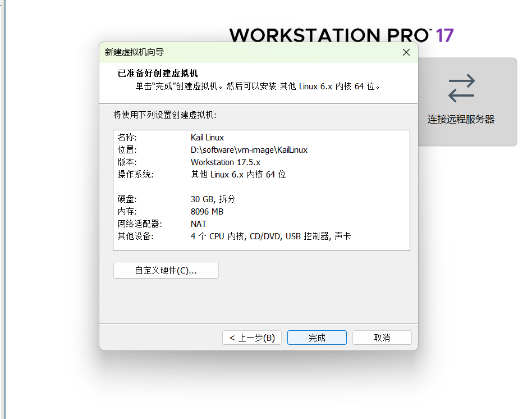Click the 连接远程服务器 label text
The width and height of the screenshot is (532, 419).
pos(461,119)
